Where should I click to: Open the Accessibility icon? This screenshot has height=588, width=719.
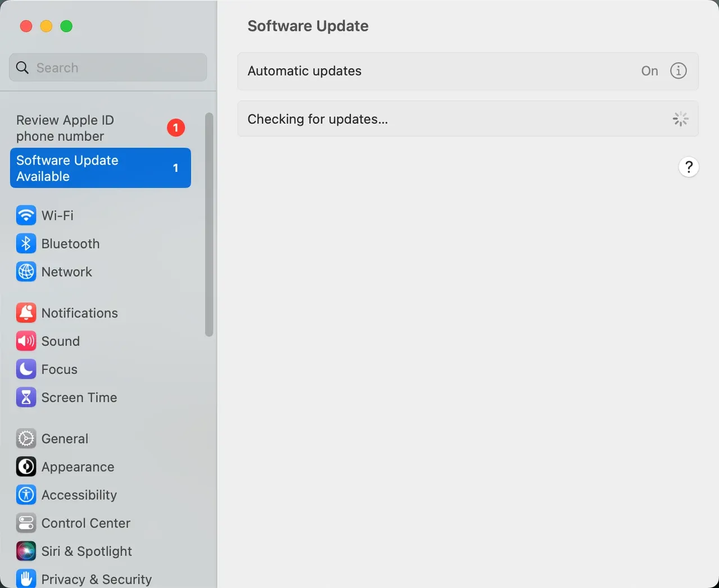26,495
